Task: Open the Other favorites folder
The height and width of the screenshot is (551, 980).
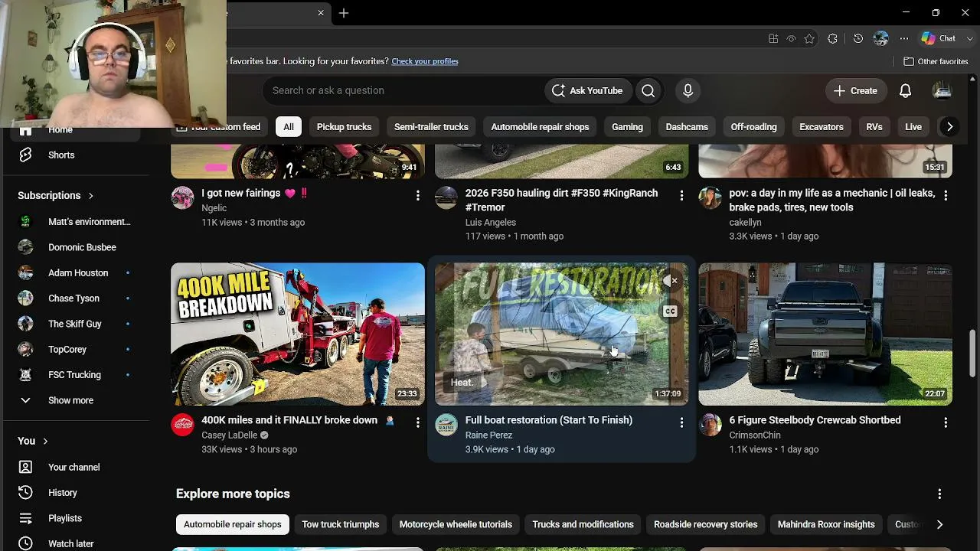Action: pos(936,61)
